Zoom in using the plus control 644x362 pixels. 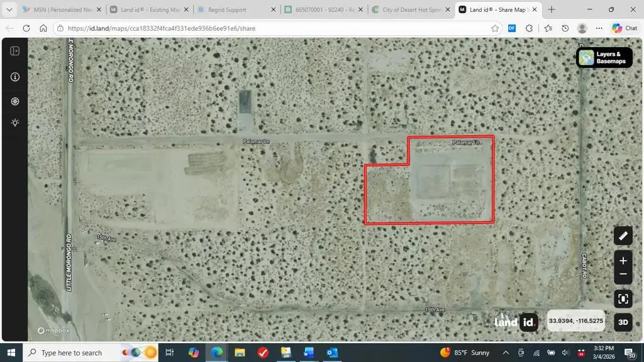pos(623,260)
